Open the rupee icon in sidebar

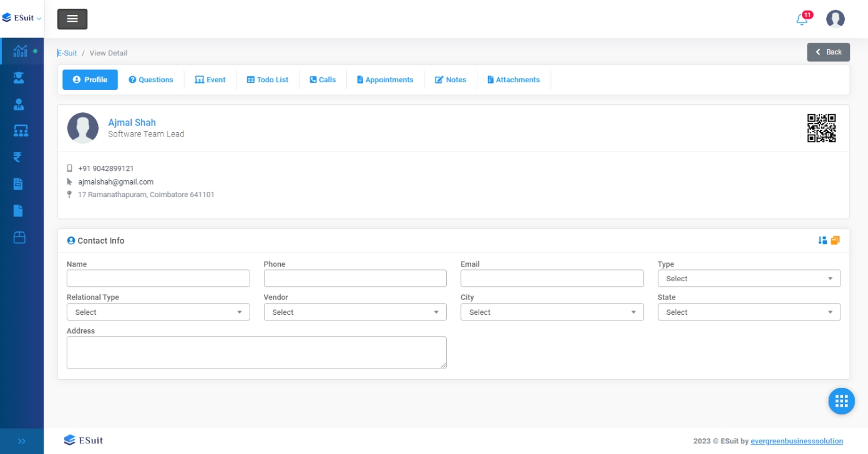(x=18, y=157)
